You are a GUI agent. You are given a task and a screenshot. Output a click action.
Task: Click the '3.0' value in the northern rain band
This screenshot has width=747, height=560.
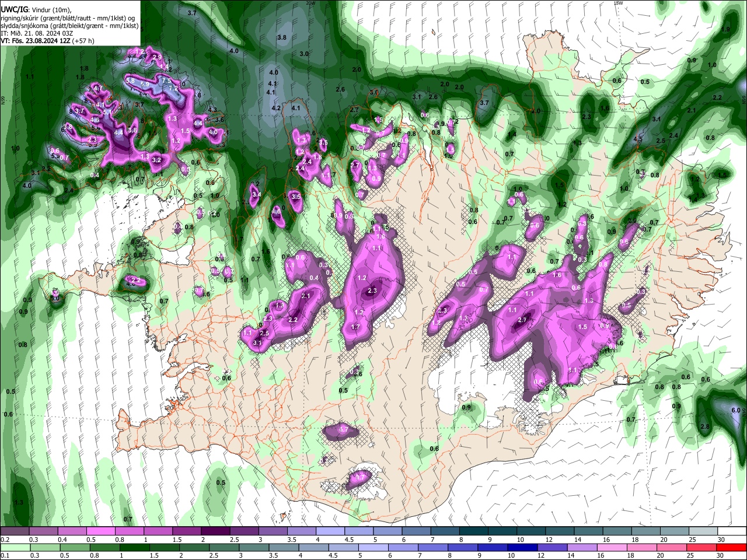(304, 54)
